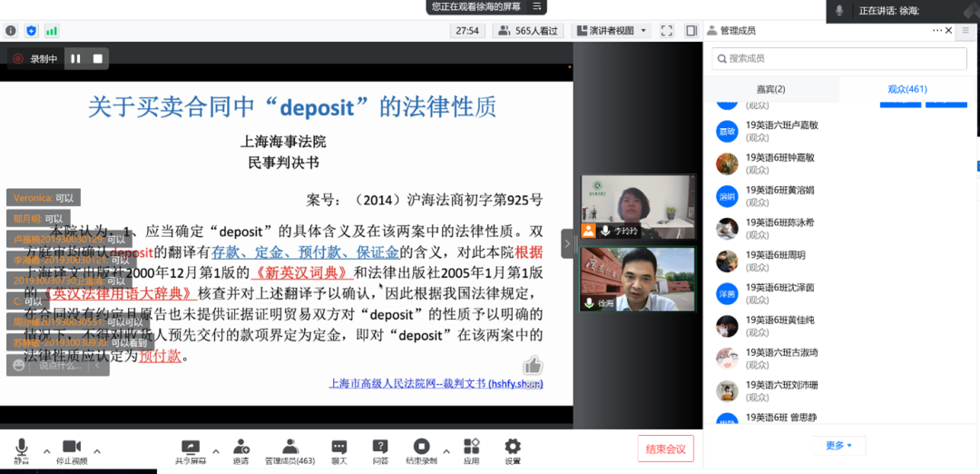Stop the recording with the square button
This screenshot has width=980, height=474.
click(98, 59)
